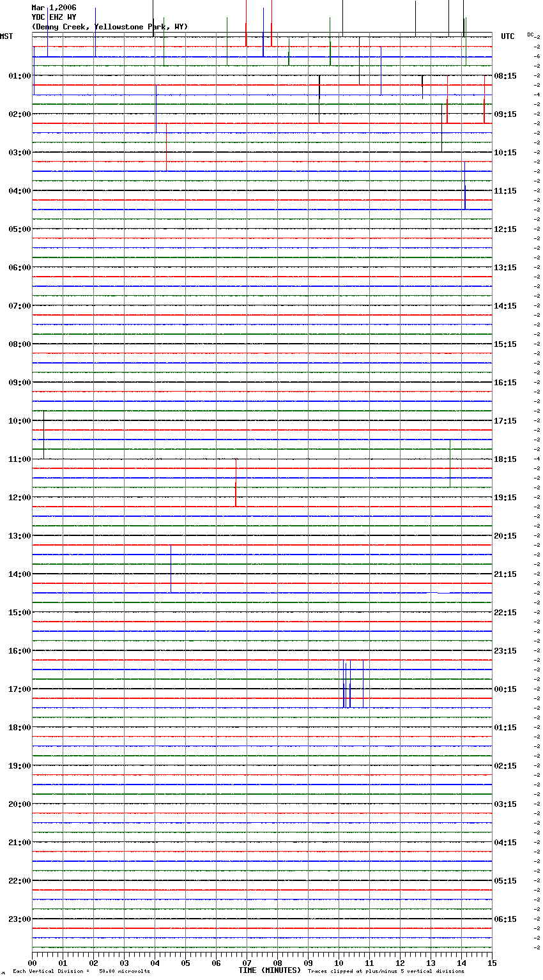Viewport: 543px width, 980px height.
Task: Click the 22:15 UTC time label
Action: [x=505, y=613]
